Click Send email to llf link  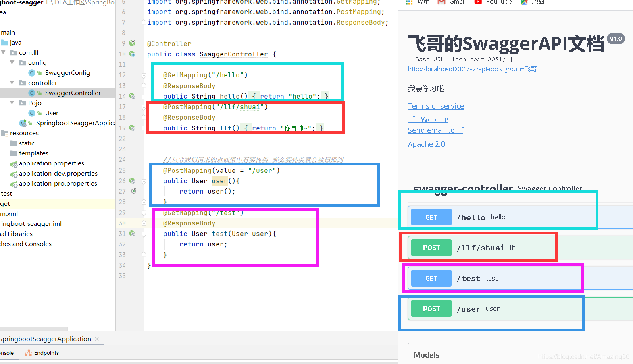(435, 130)
